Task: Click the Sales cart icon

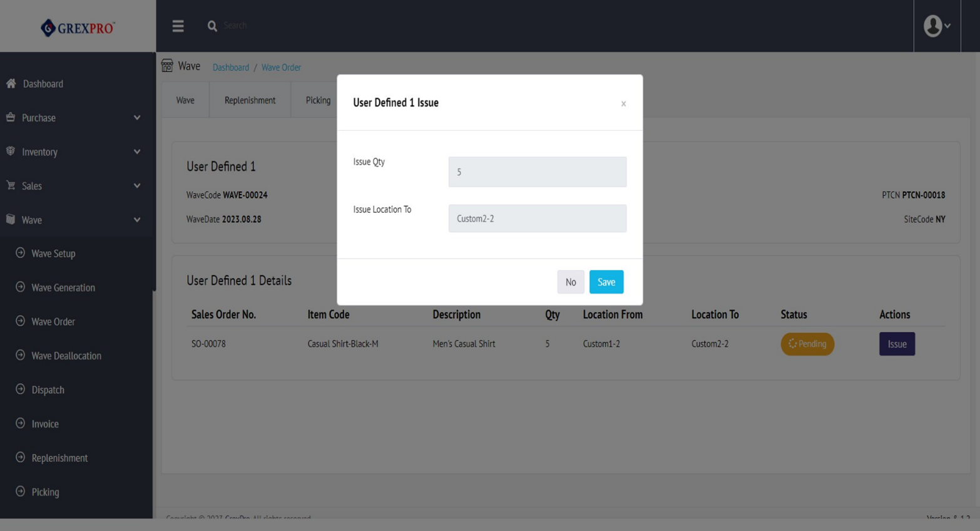Action: [x=11, y=185]
